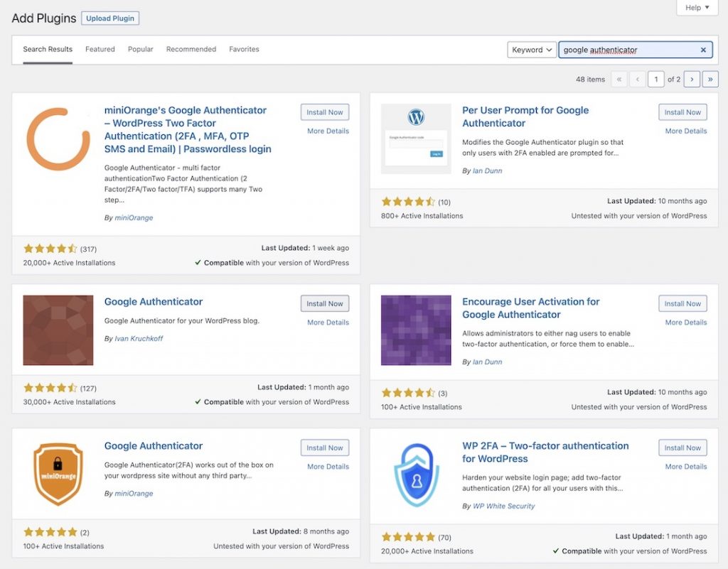View More Details for Ivan Kruchkoff's plugin
The height and width of the screenshot is (569, 728).
pos(328,323)
